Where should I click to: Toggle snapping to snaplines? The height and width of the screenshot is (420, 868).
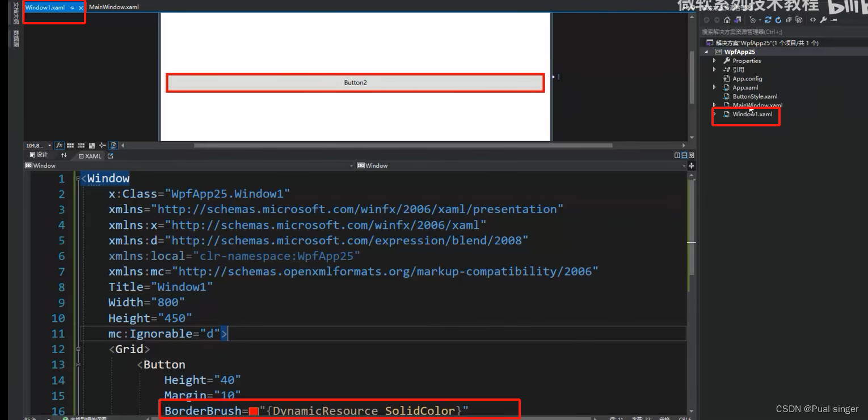coord(102,146)
